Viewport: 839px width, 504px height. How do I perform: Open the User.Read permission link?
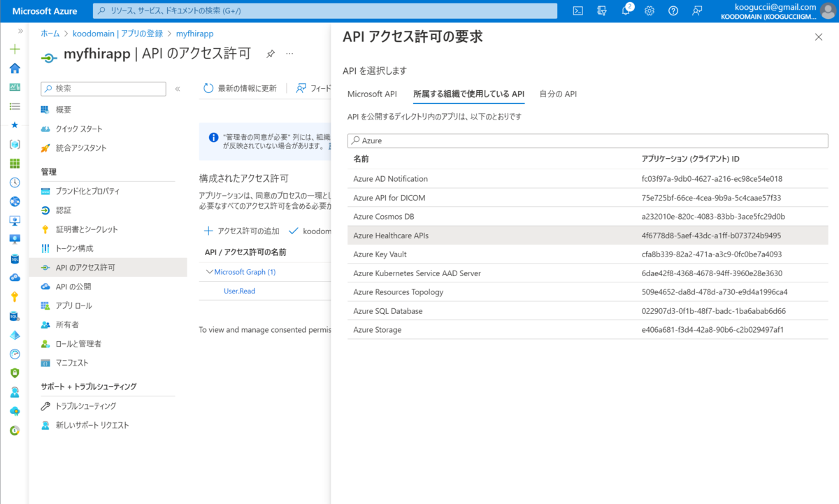239,291
